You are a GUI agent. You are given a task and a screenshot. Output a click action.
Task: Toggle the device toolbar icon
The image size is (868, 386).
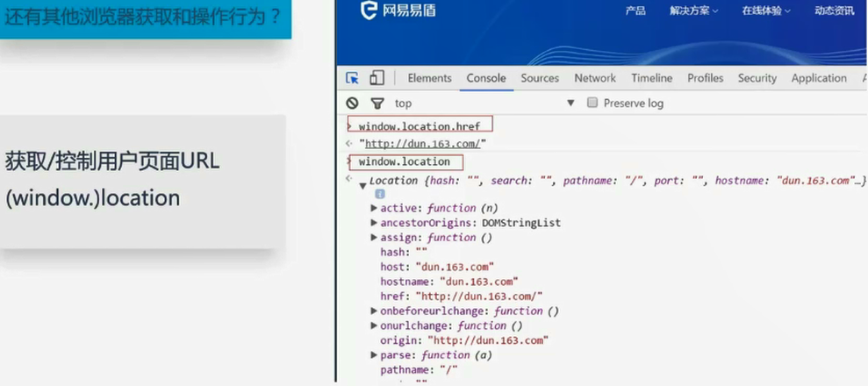click(377, 77)
